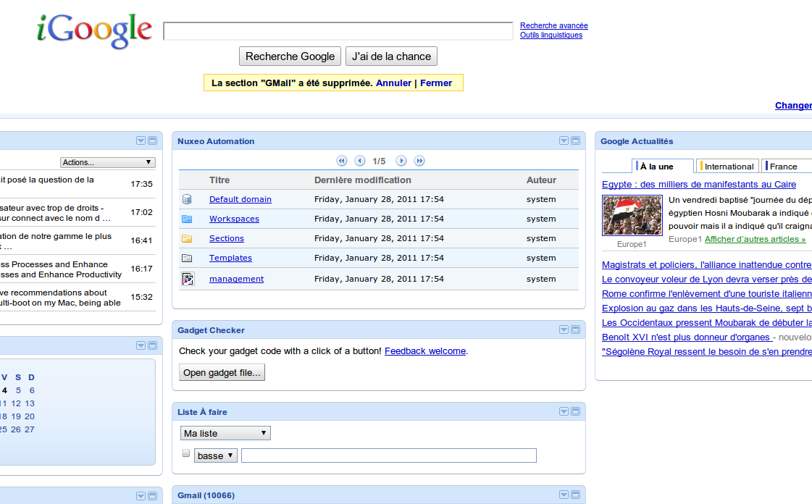Open the Magistrats et policiers headline
The height and width of the screenshot is (504, 812).
(707, 264)
